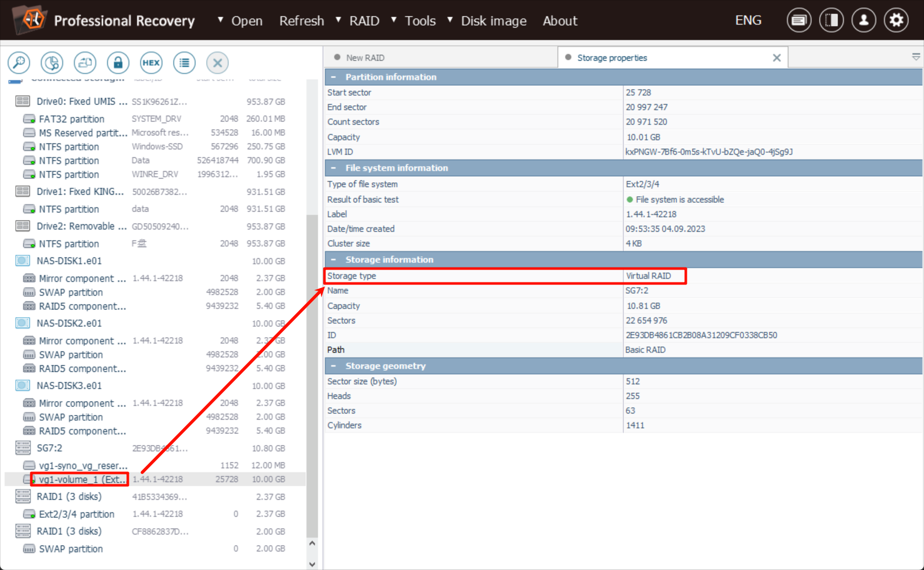The height and width of the screenshot is (570, 924).
Task: Close the Storage properties tab
Action: 777,58
